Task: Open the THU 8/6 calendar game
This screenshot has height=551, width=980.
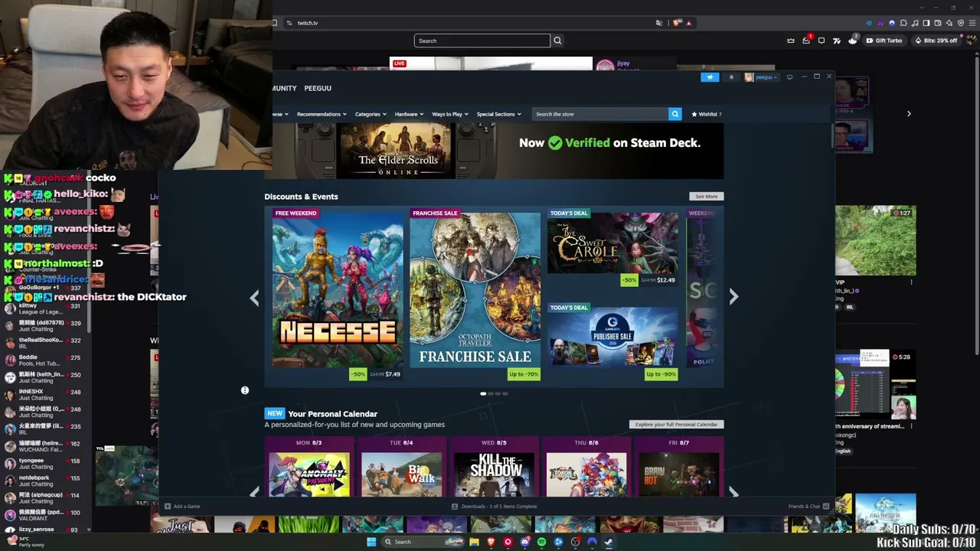Action: [x=586, y=474]
